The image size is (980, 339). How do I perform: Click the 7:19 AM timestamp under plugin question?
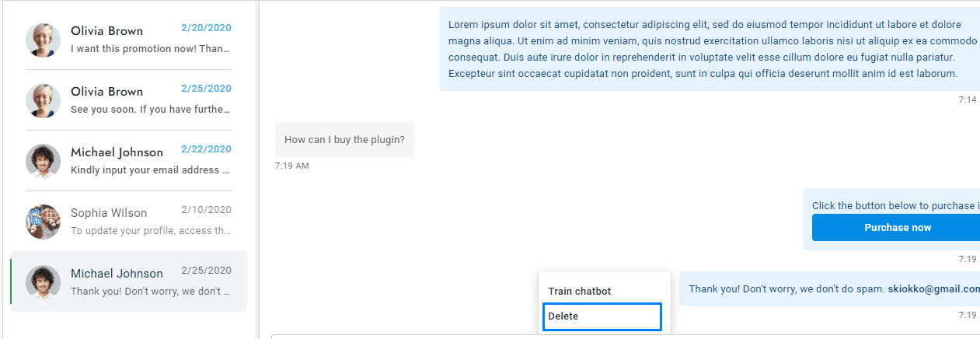tap(291, 166)
